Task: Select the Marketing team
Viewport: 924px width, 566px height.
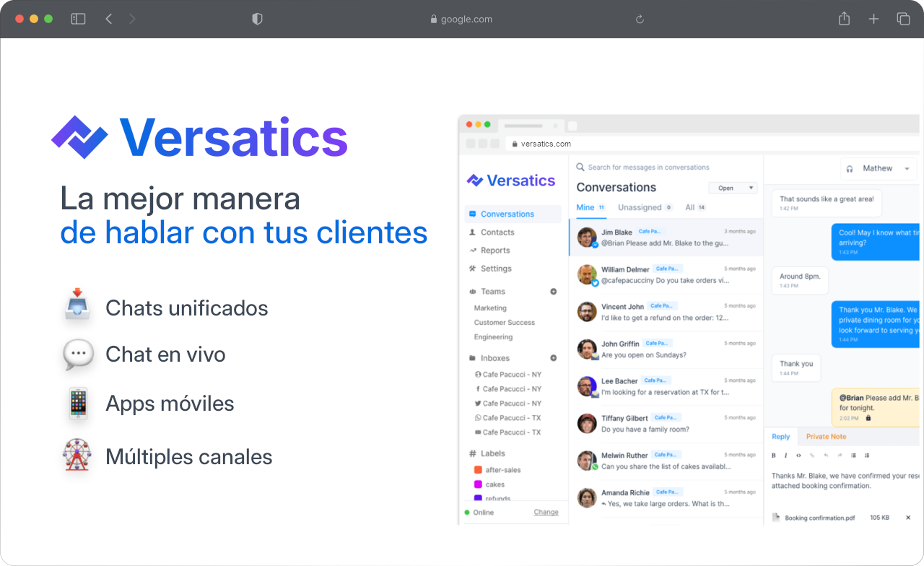Action: [x=490, y=308]
